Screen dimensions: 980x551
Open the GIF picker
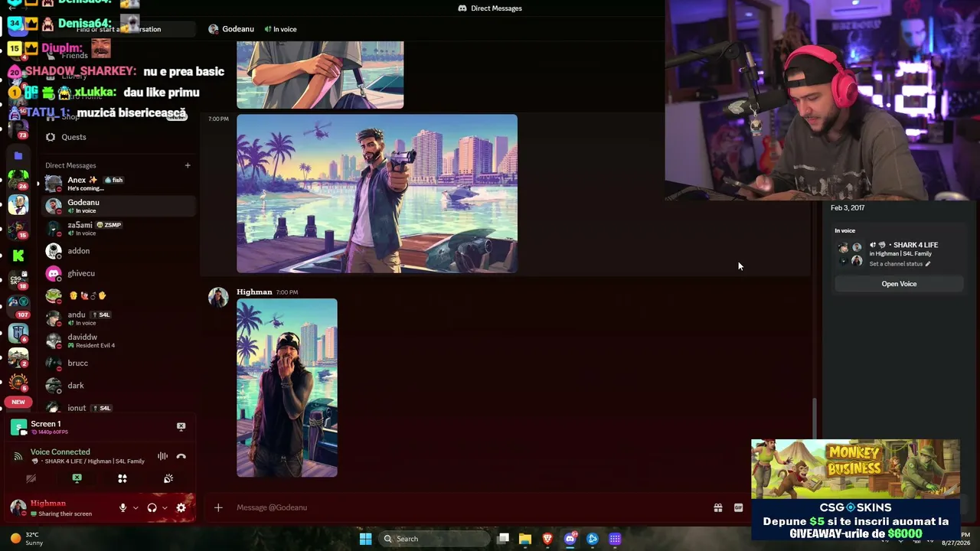pos(738,507)
